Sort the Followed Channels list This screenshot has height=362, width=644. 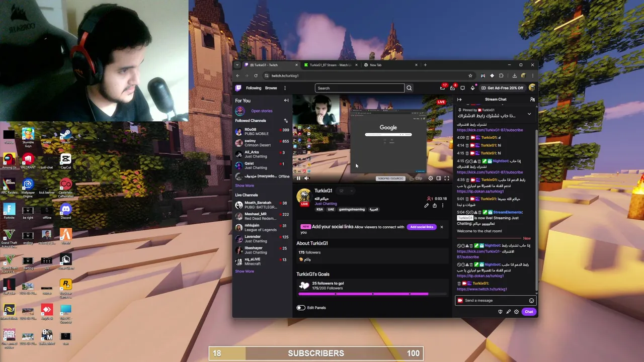point(286,121)
